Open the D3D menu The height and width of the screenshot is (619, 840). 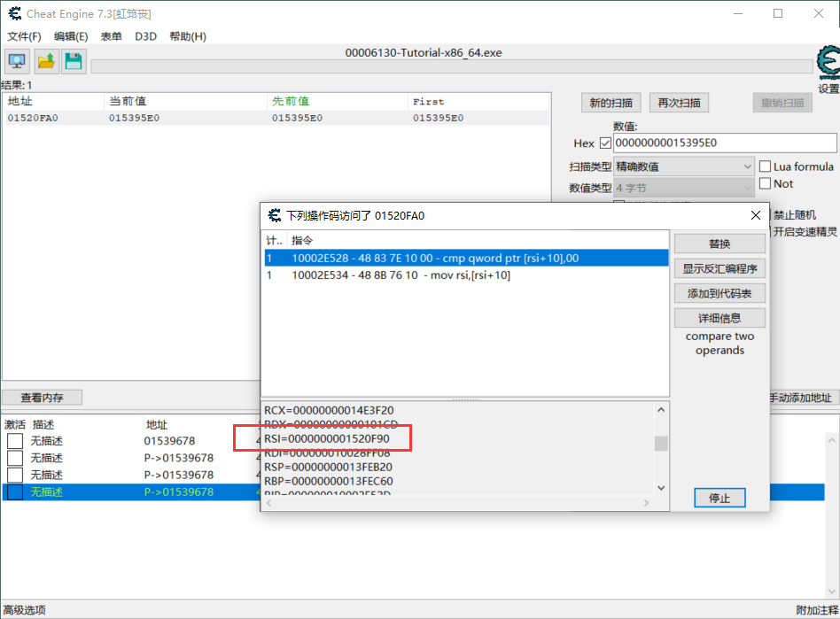145,36
